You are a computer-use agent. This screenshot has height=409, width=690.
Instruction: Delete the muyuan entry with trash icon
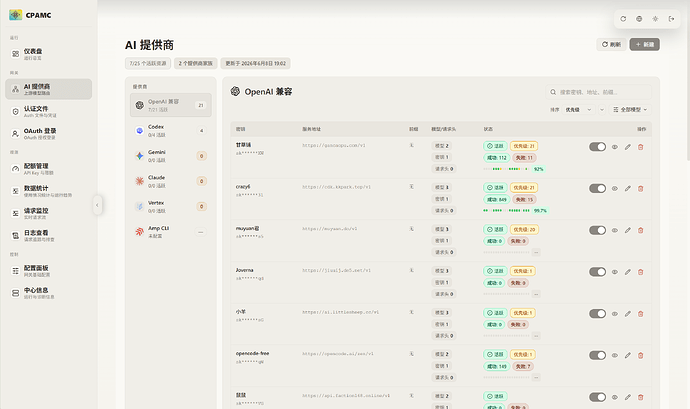[641, 230]
